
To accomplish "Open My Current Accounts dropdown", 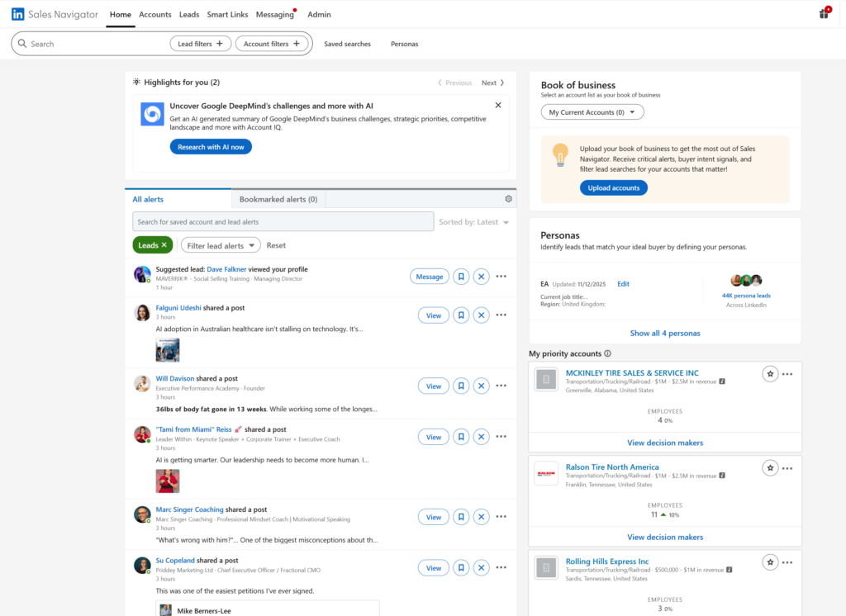I will point(592,112).
